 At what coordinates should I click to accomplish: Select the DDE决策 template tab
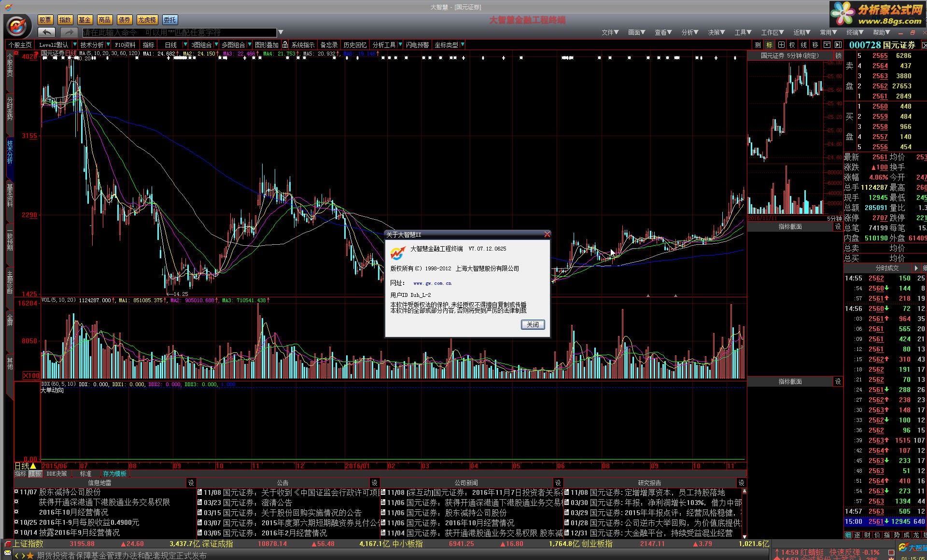pyautogui.click(x=56, y=474)
